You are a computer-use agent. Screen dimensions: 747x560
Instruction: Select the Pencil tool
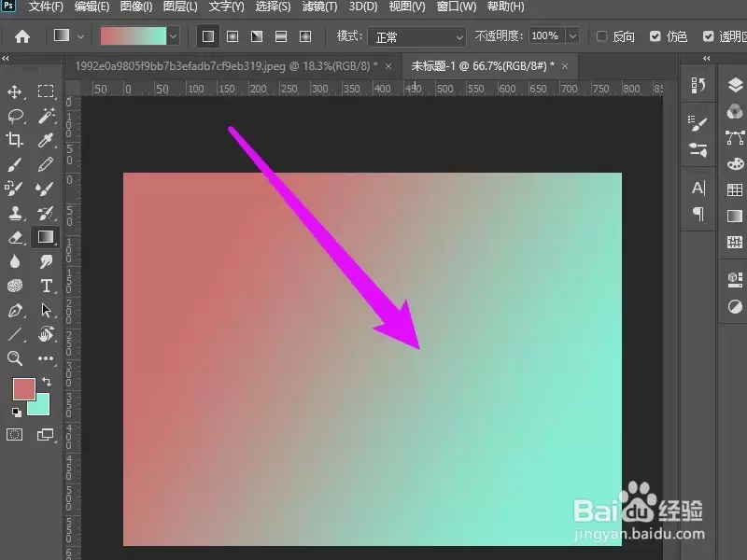(x=46, y=164)
